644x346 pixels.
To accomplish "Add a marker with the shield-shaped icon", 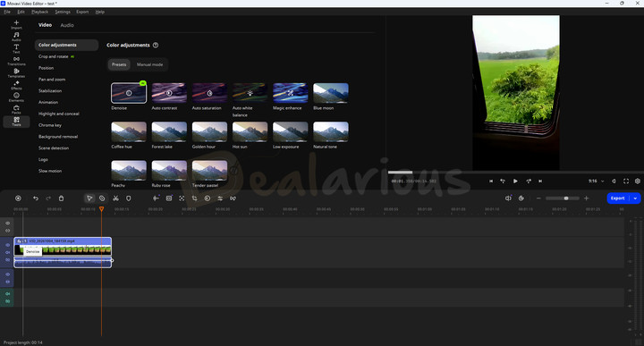I will [x=129, y=198].
